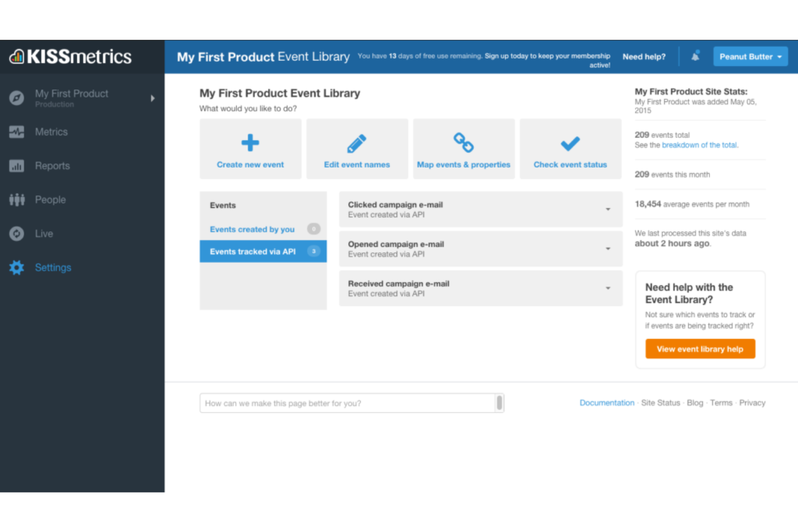Click the Live icon in sidebar
Image resolution: width=798 pixels, height=532 pixels.
17,234
